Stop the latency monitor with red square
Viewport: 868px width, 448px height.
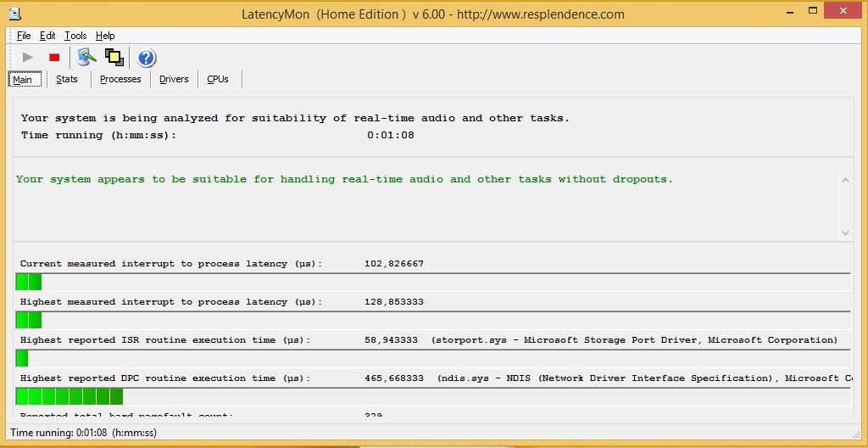54,57
